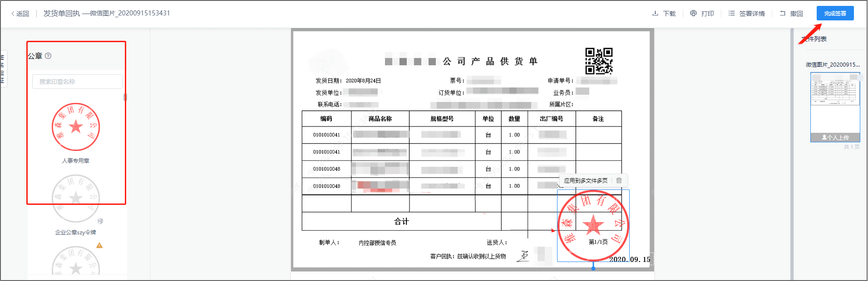Select the red seal placed on document
Image resolution: width=868 pixels, height=281 pixels.
click(x=593, y=226)
